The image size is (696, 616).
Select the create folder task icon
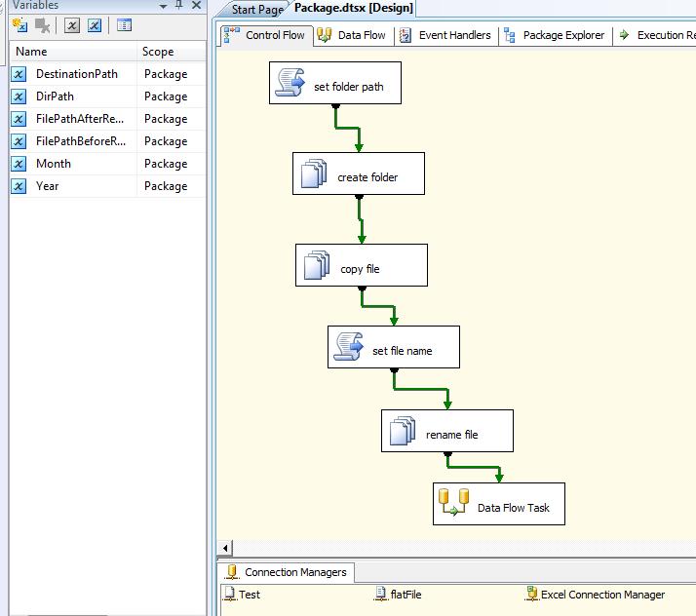[314, 176]
